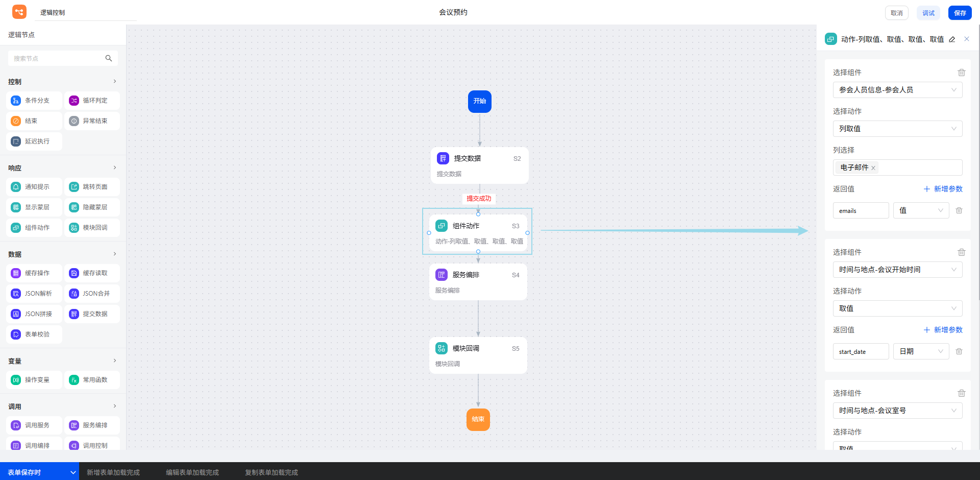Pick the 通知提示 bell icon

click(x=16, y=187)
